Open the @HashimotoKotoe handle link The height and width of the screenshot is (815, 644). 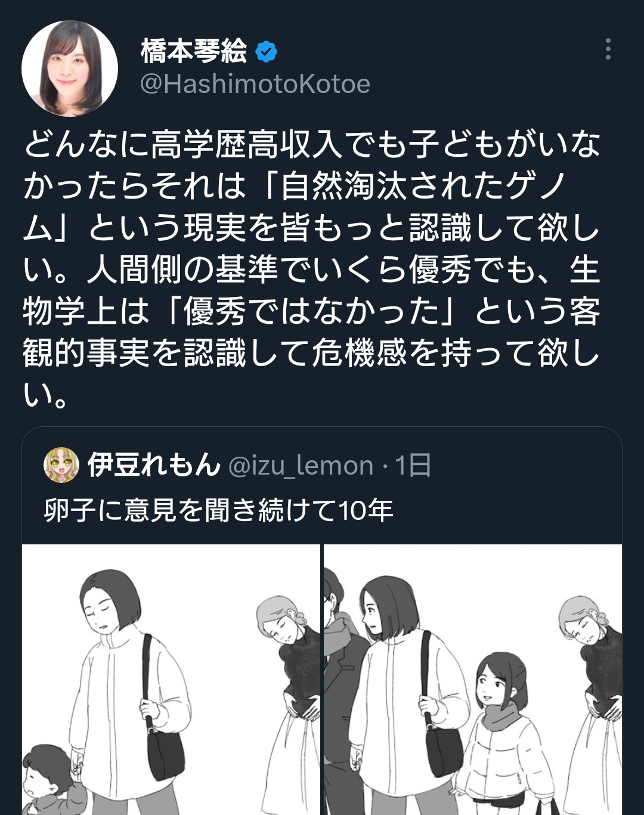pos(255,84)
